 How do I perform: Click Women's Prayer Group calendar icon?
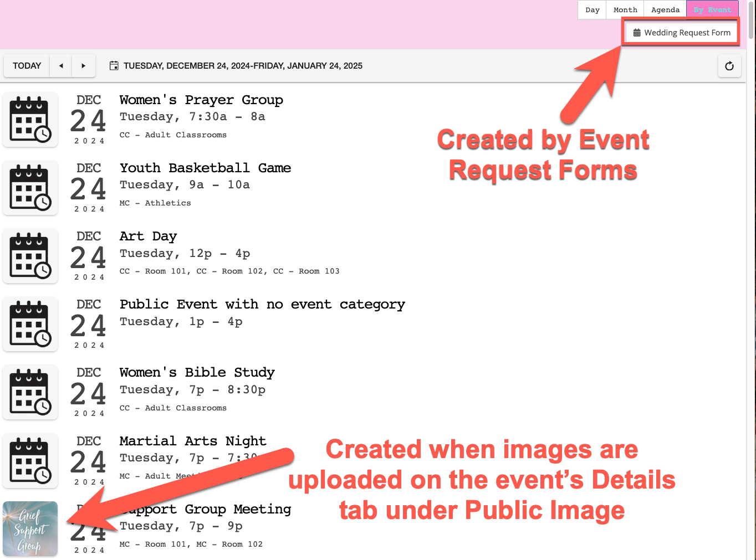30,120
